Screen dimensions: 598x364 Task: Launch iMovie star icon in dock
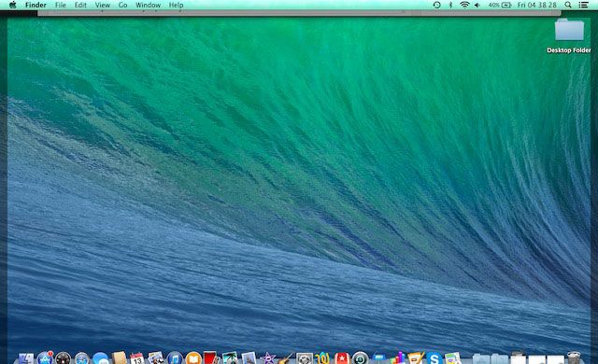tap(268, 358)
